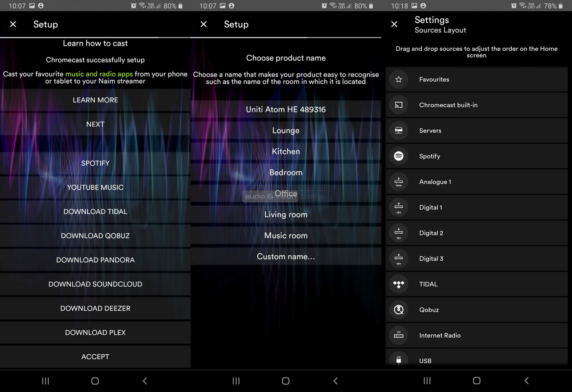The image size is (572, 392).
Task: Tap the home icon under Sources Layout screen
Action: (476, 381)
